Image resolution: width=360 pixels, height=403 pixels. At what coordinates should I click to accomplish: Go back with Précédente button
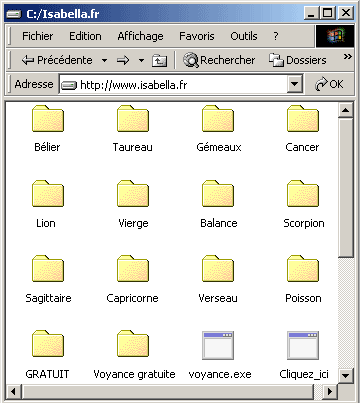57,60
